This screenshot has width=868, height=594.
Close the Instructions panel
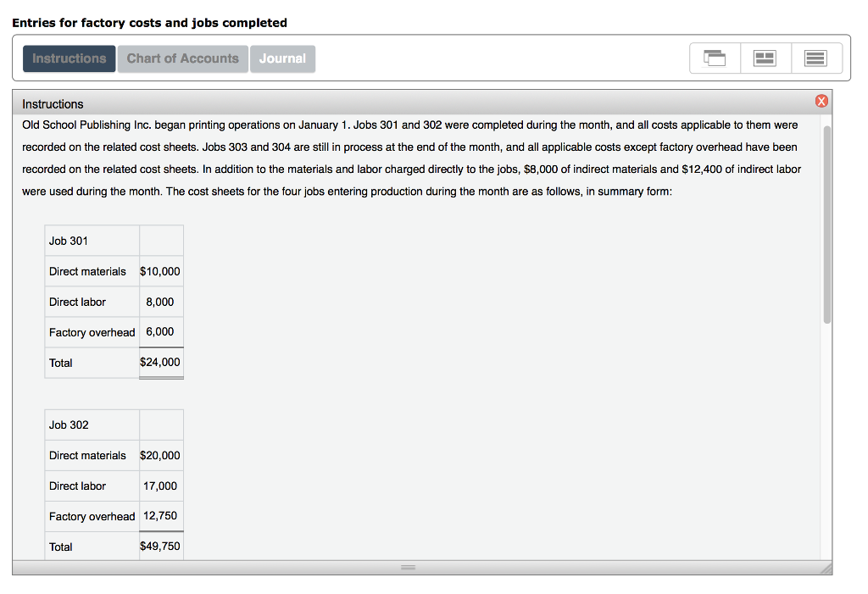pyautogui.click(x=821, y=102)
